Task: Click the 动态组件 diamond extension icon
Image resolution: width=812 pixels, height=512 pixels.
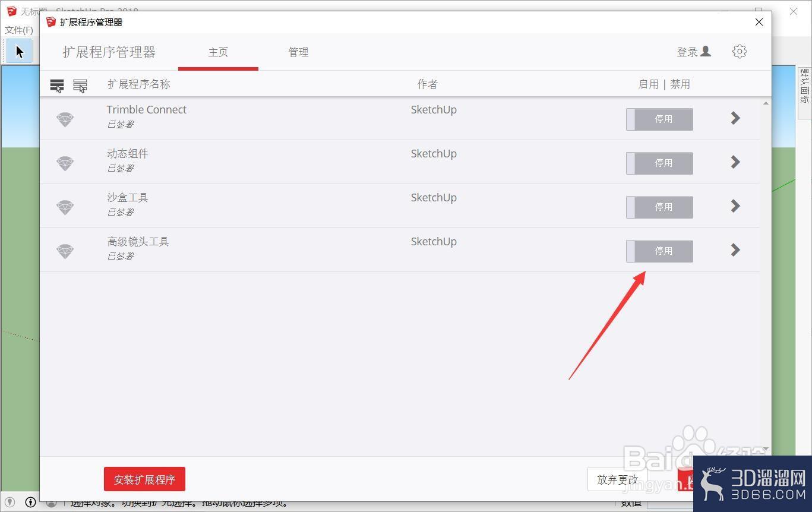Action: (x=65, y=163)
